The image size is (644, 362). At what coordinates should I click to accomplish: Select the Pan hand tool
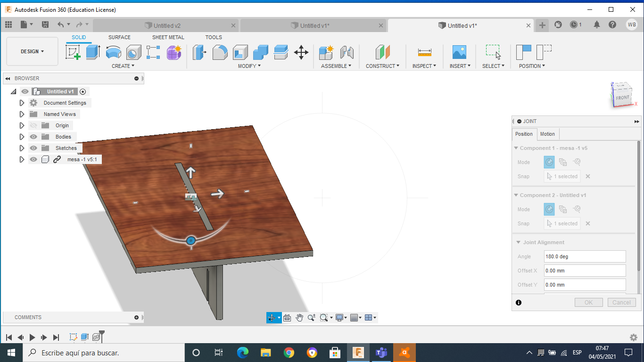tap(299, 318)
